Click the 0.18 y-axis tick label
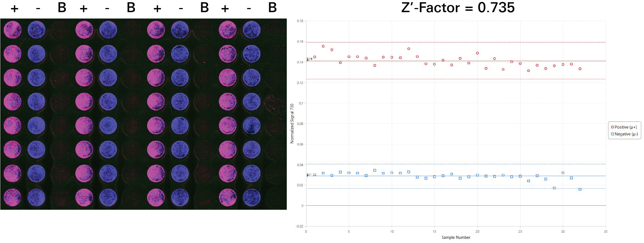 [300, 21]
